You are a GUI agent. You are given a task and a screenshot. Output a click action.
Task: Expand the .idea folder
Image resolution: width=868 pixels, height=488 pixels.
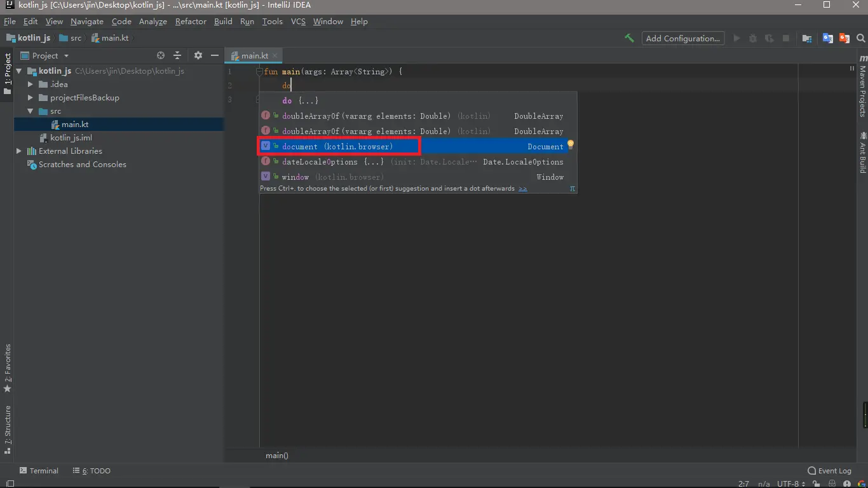pos(31,84)
